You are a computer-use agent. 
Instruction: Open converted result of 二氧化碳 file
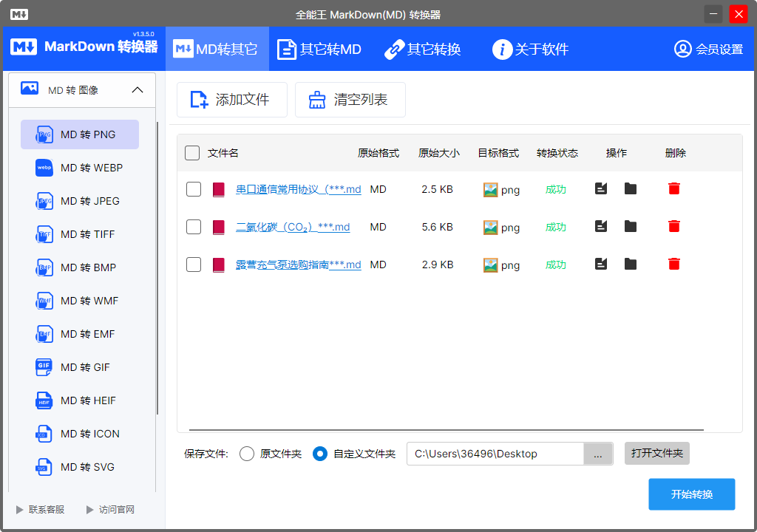click(x=601, y=226)
